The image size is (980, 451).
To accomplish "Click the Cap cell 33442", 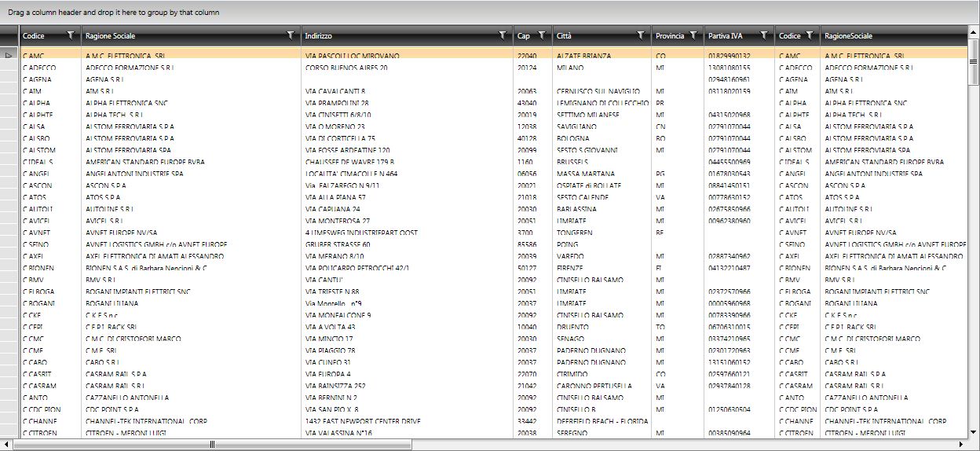I will pos(533,421).
